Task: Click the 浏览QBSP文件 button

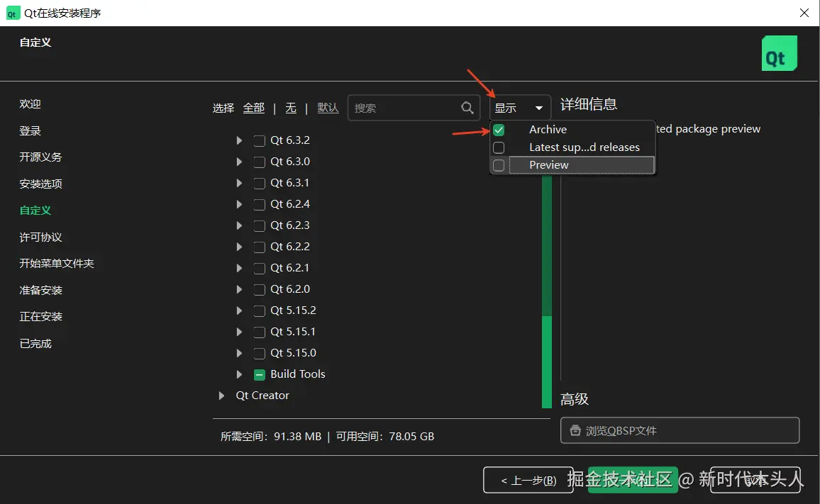Action: tap(680, 430)
